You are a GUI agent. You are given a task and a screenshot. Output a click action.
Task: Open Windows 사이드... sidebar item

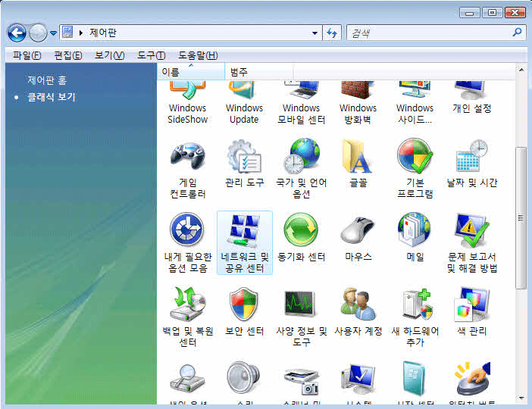click(x=415, y=104)
